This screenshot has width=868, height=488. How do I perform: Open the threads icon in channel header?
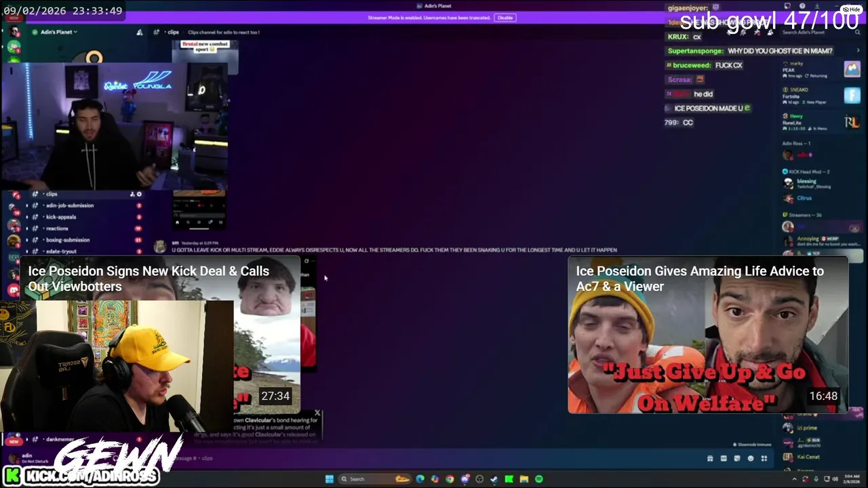click(x=728, y=32)
